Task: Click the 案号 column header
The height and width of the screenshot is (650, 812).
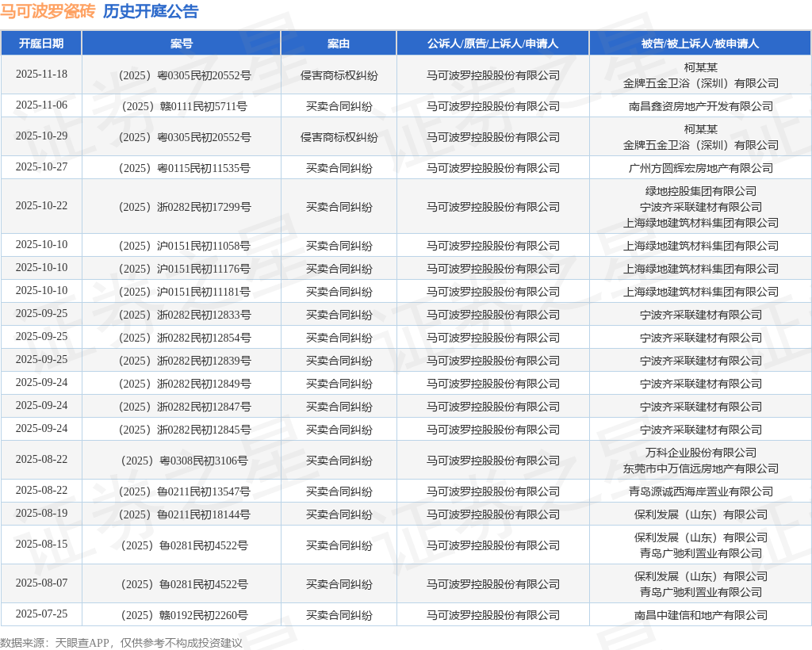Action: [182, 44]
